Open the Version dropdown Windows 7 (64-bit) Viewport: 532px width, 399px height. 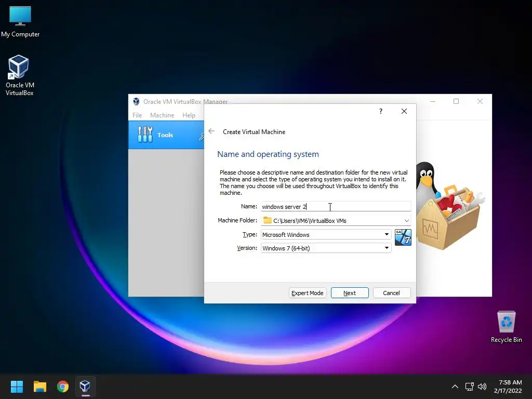326,248
